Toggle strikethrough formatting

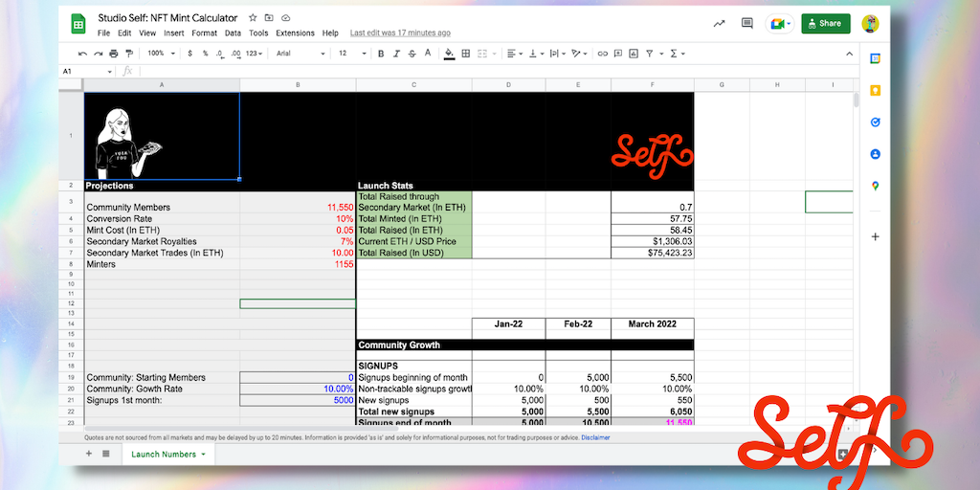[x=412, y=54]
